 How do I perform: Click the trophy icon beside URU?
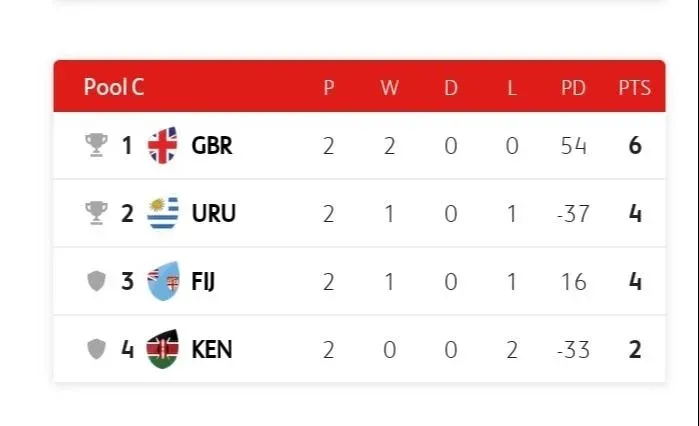(x=96, y=213)
